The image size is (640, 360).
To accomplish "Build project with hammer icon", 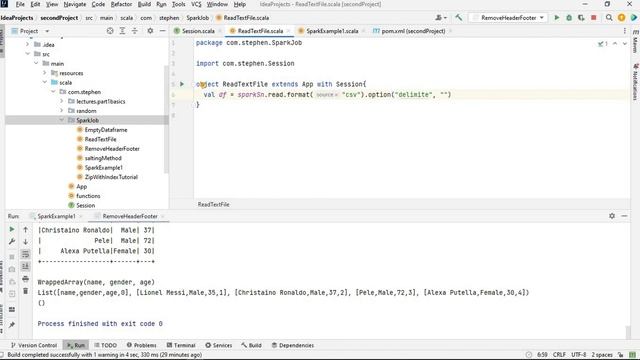I will tap(459, 18).
